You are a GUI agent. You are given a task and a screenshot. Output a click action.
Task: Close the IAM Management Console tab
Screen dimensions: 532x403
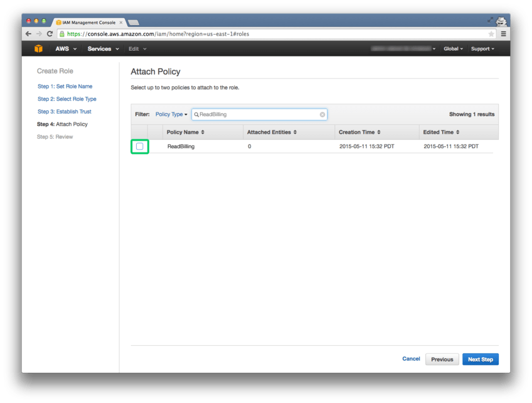(121, 23)
